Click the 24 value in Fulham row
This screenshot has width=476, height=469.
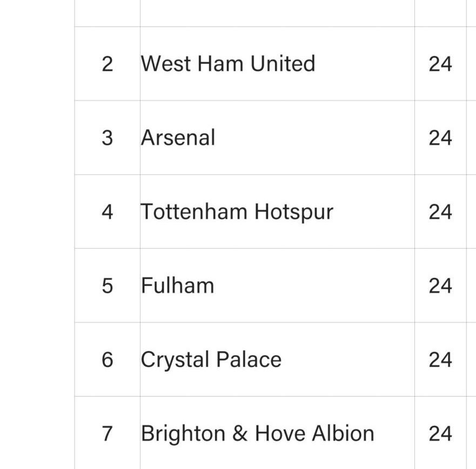[440, 286]
